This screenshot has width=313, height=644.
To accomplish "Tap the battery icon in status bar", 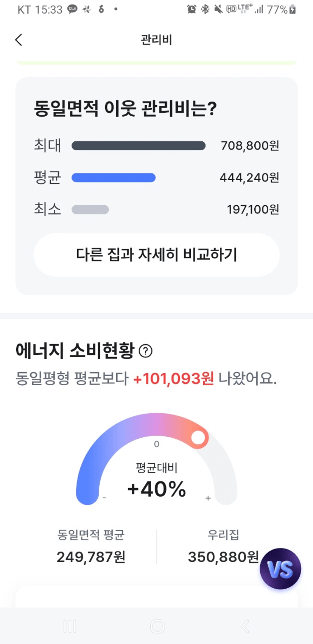I will tap(293, 9).
